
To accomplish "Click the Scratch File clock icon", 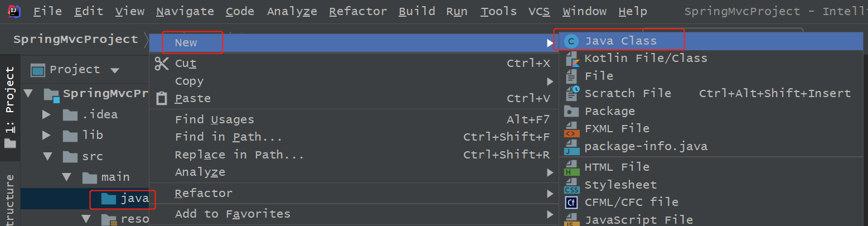I will [572, 93].
